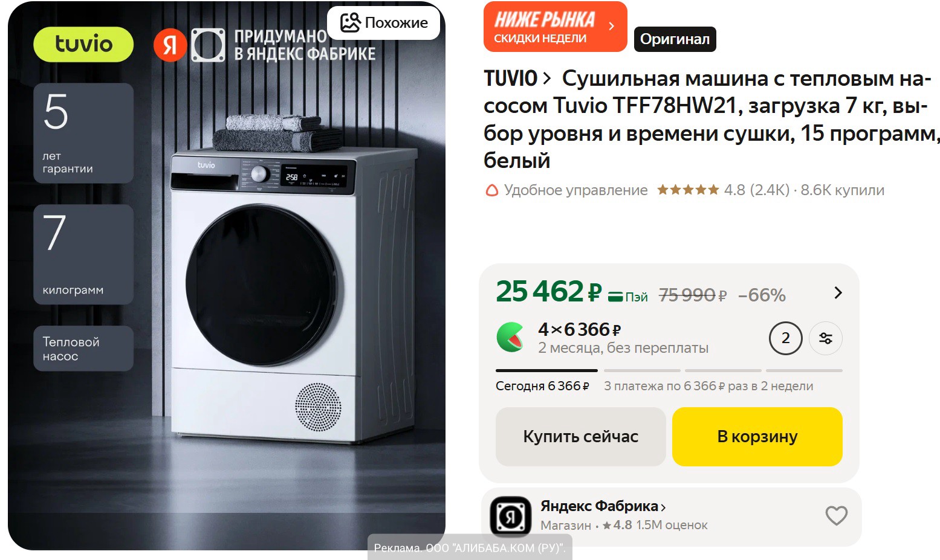Click the similar-images icon in Похожие
The height and width of the screenshot is (560, 940).
click(x=351, y=23)
